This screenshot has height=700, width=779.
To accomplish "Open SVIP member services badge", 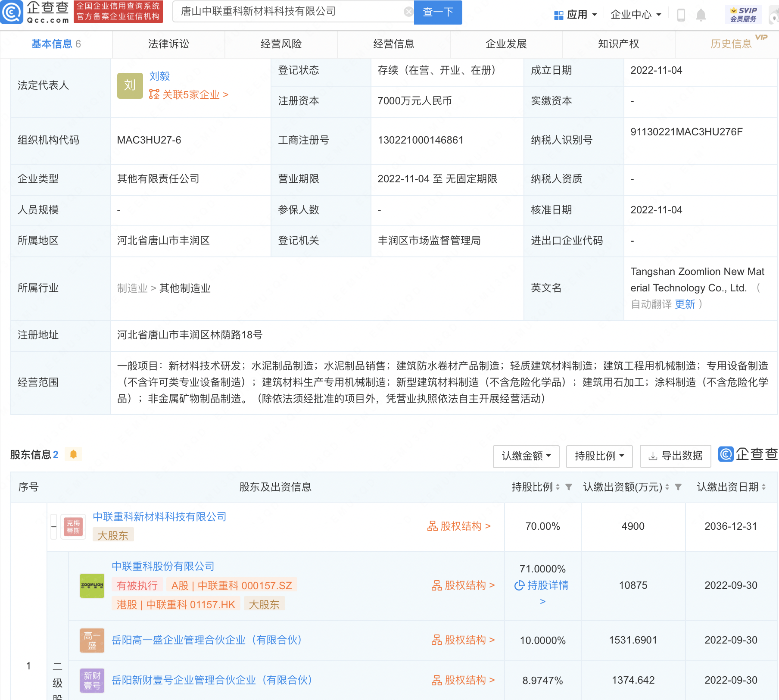I will [744, 15].
